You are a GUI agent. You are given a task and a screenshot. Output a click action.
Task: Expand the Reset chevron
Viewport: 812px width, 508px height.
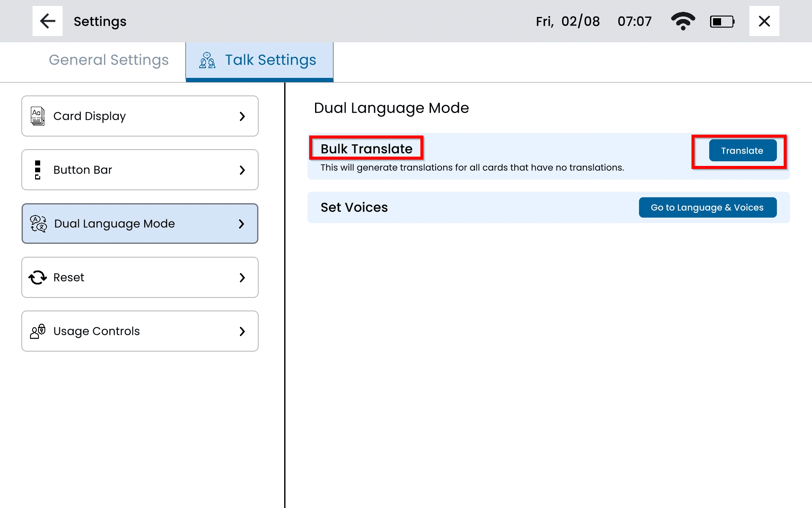point(242,277)
